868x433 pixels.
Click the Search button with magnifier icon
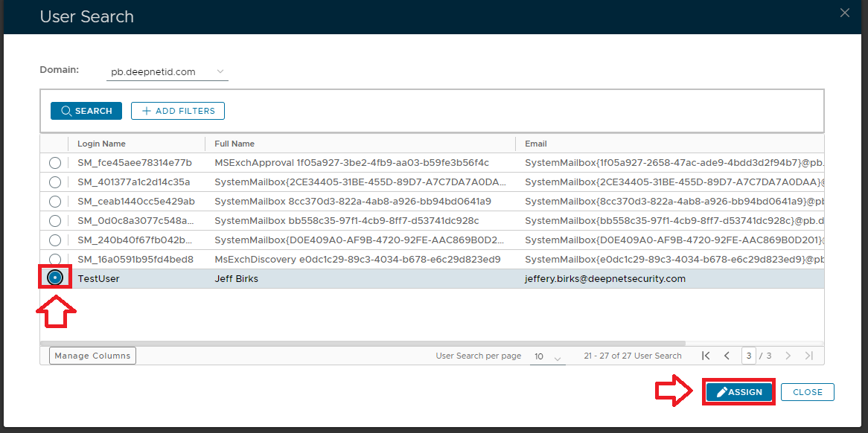86,111
